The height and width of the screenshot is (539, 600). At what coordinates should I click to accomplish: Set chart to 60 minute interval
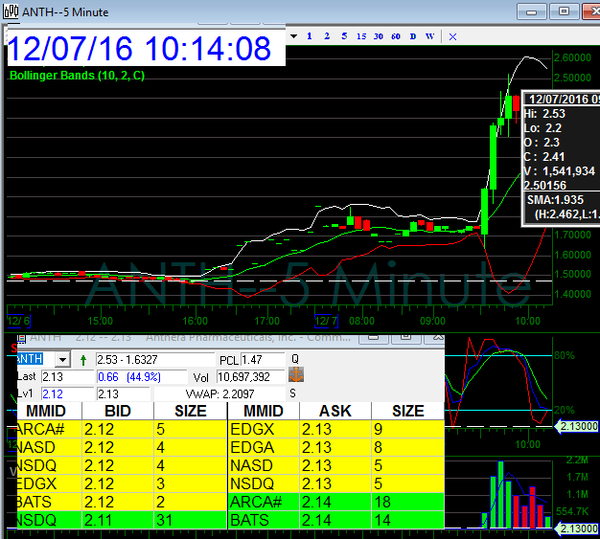coord(397,36)
